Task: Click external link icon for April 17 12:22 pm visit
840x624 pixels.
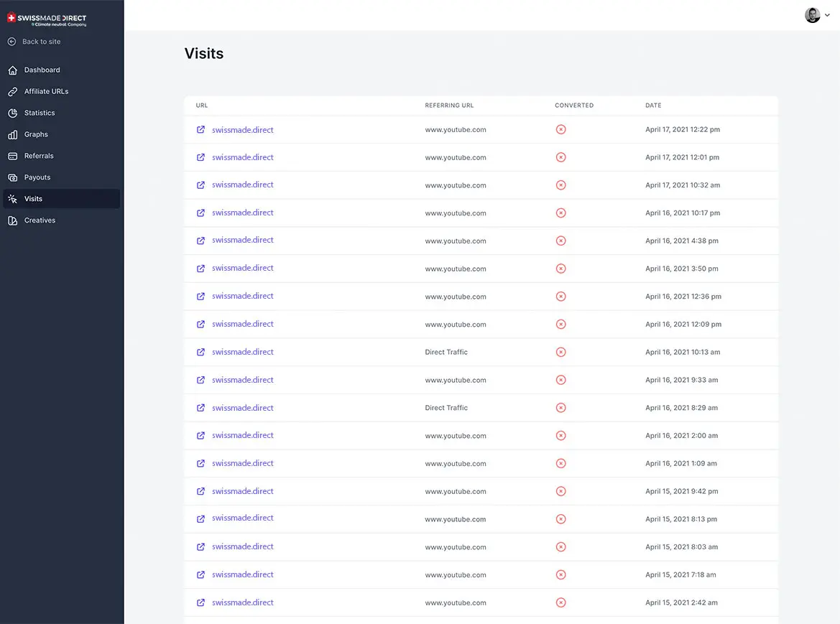Action: [x=200, y=130]
